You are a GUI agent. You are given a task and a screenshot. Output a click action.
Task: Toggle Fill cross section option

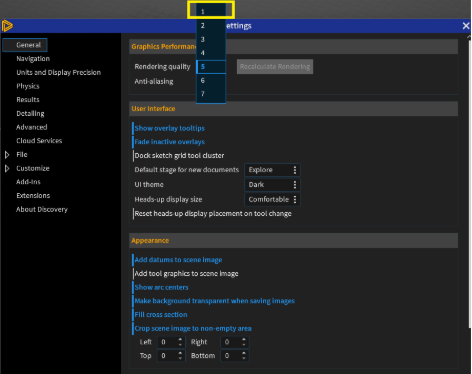(x=160, y=315)
